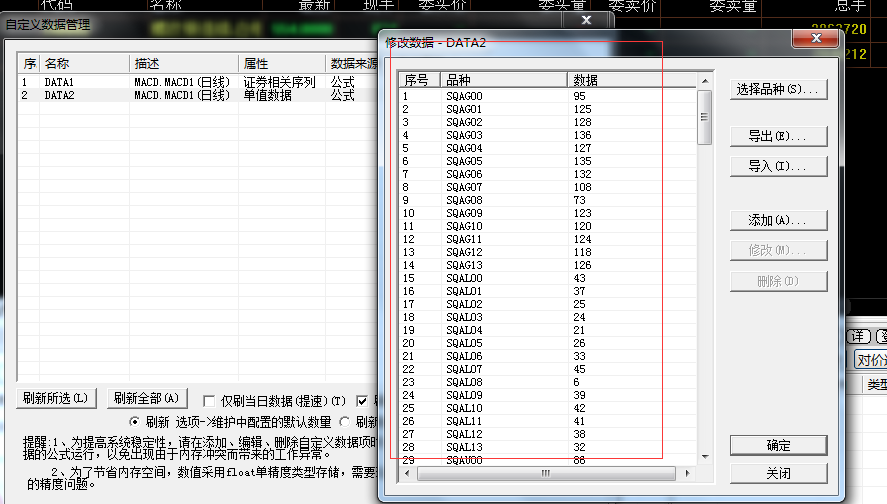Click the 数据 column header in DATA2 dialog

(x=631, y=80)
